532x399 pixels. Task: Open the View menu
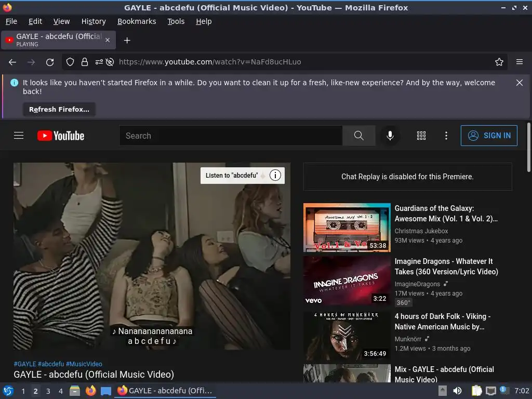coord(61,21)
